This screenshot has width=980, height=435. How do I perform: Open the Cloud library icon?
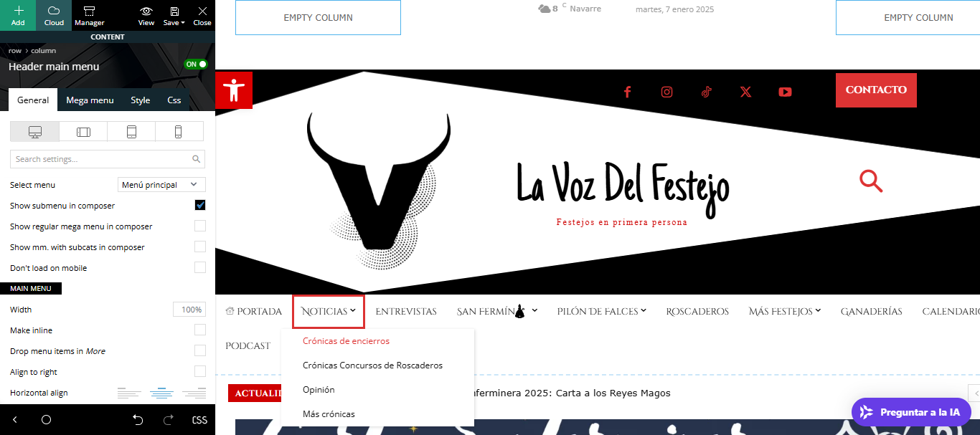(x=54, y=11)
